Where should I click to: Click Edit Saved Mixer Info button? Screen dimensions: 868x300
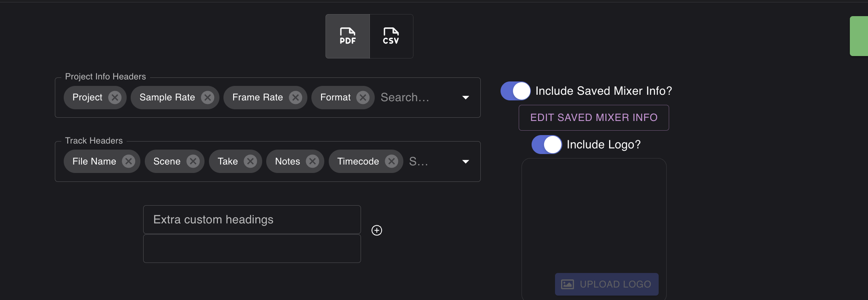[594, 118]
